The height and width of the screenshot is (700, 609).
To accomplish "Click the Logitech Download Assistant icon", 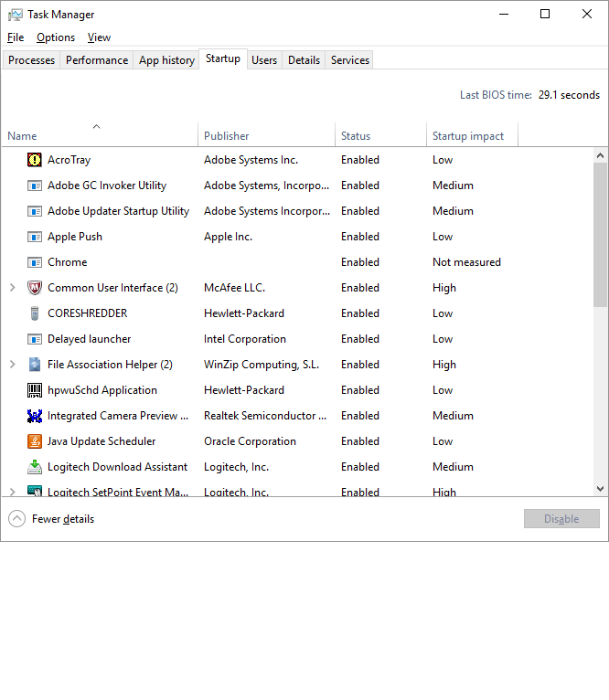I will (35, 467).
